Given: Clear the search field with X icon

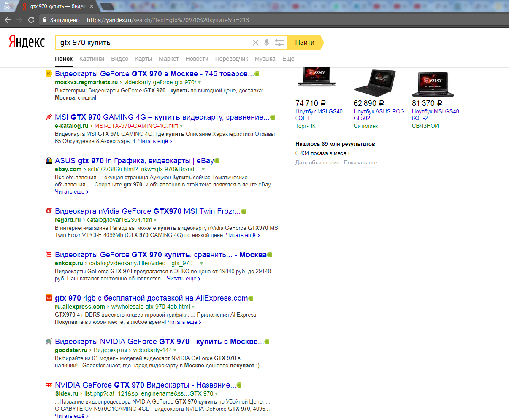Looking at the screenshot, I should pyautogui.click(x=256, y=43).
